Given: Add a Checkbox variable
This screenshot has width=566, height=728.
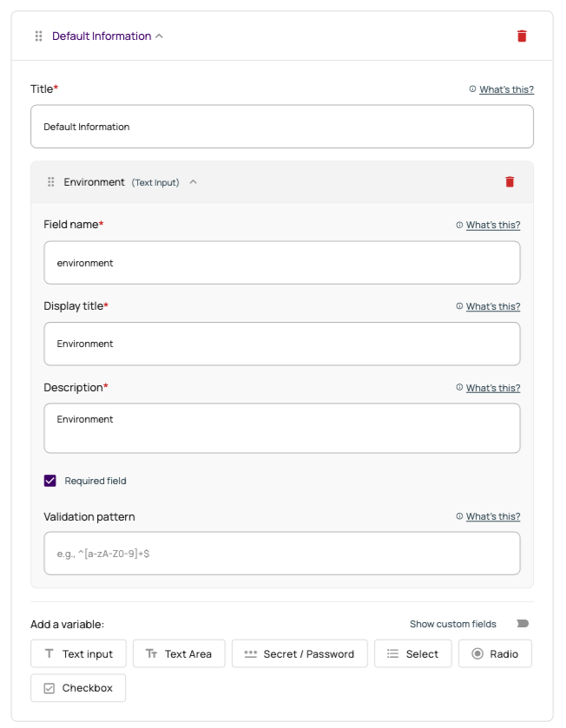Looking at the screenshot, I should point(78,687).
